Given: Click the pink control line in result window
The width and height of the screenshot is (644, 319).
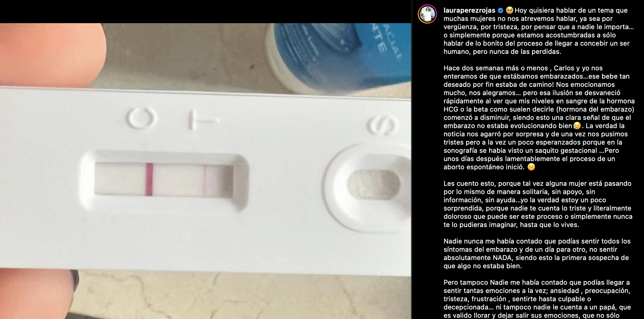Looking at the screenshot, I should 149,179.
